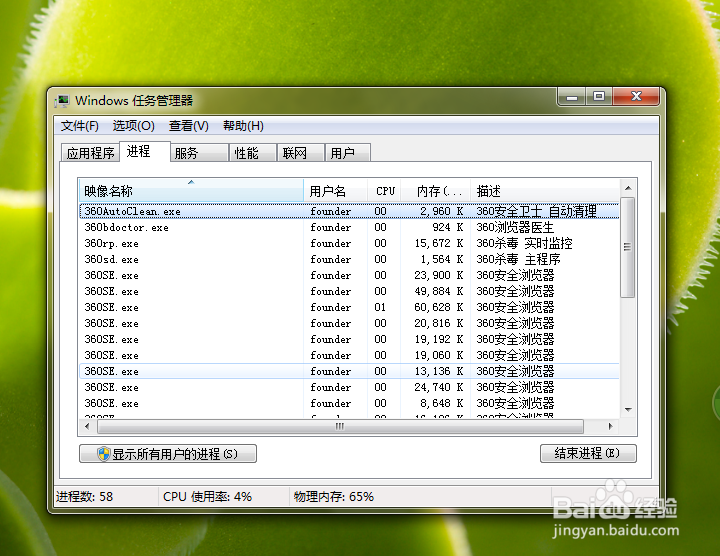Click vertical scrollbar down arrow

pos(628,410)
